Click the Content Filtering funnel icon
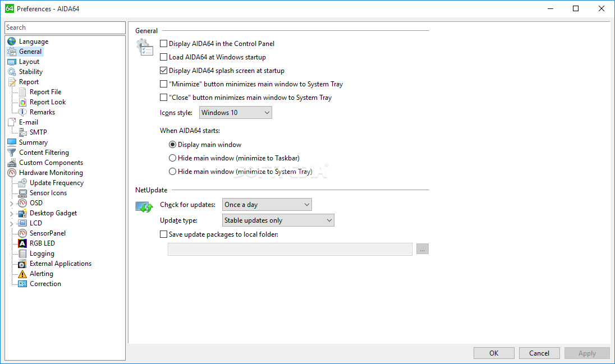 (x=12, y=153)
